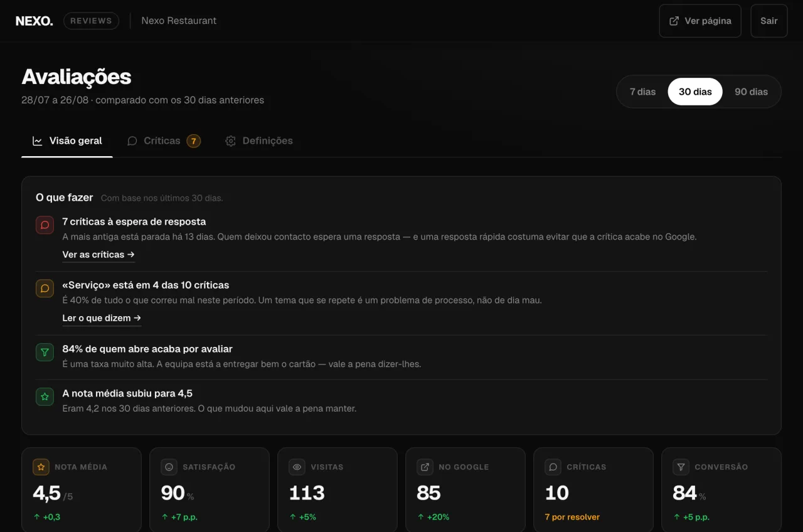Click the A nota média subiu para 4,5 heading

pyautogui.click(x=127, y=393)
